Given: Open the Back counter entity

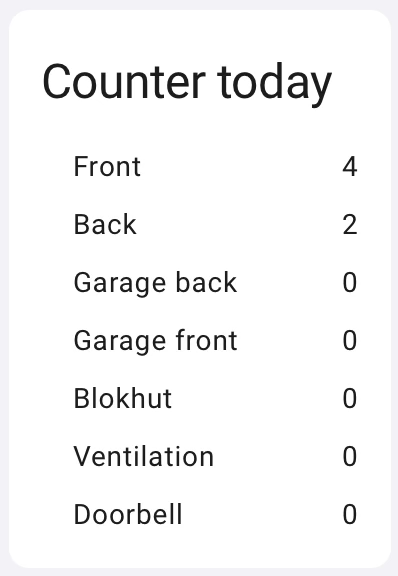Looking at the screenshot, I should pyautogui.click(x=215, y=224).
